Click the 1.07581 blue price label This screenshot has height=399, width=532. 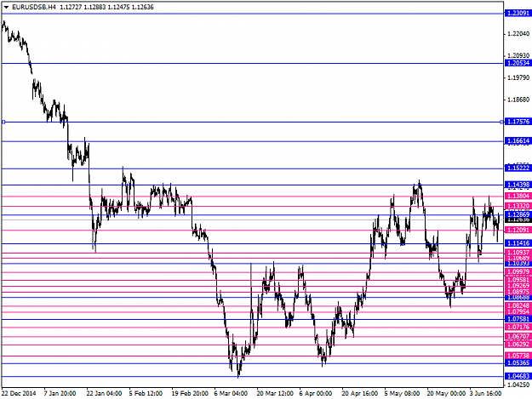[518, 319]
